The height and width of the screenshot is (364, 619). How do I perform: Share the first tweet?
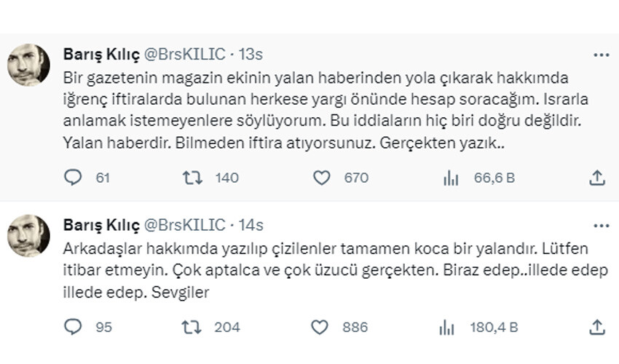click(x=596, y=177)
